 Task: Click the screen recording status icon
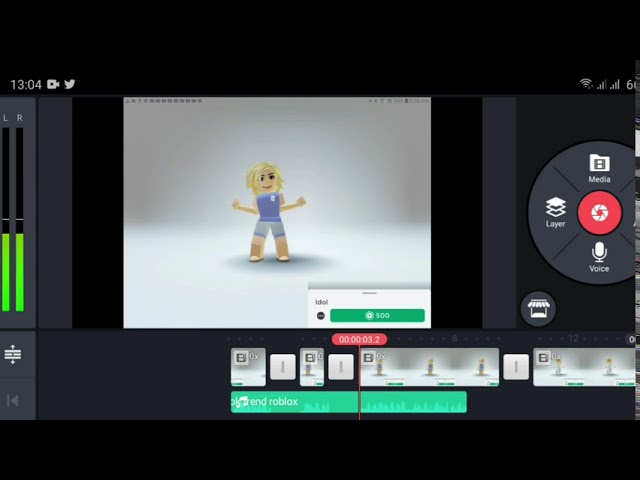tap(53, 84)
